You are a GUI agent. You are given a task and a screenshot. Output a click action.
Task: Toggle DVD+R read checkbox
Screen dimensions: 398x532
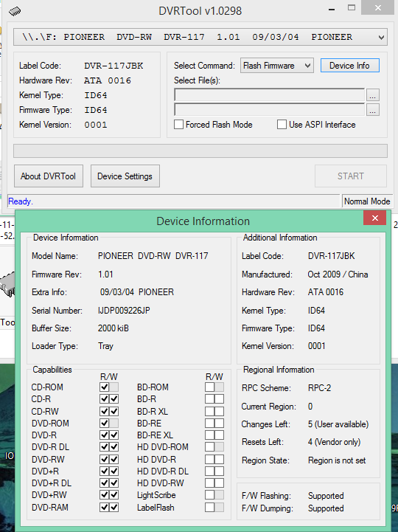click(x=105, y=471)
